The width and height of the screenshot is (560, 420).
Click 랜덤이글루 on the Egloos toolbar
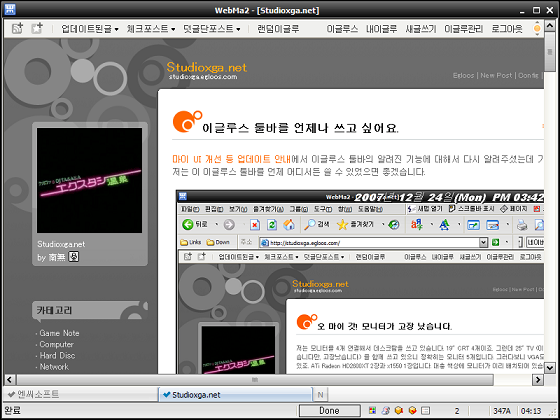[278, 29]
